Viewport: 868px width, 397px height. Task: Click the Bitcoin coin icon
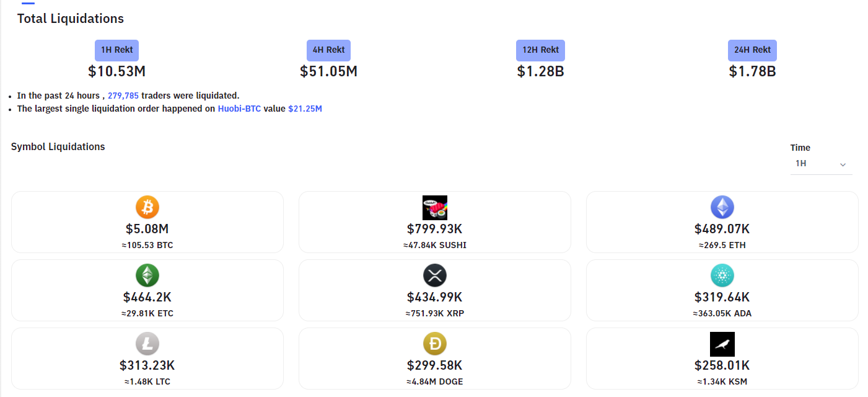147,207
